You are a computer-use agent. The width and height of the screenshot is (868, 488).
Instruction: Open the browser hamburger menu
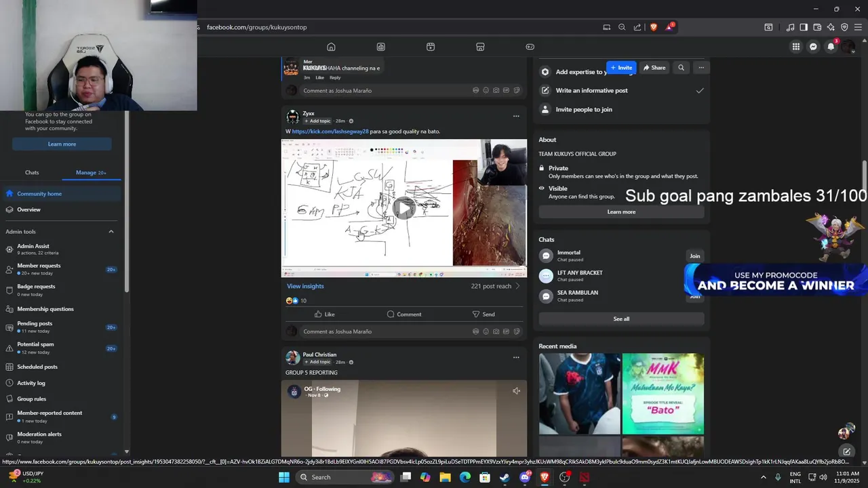point(858,27)
